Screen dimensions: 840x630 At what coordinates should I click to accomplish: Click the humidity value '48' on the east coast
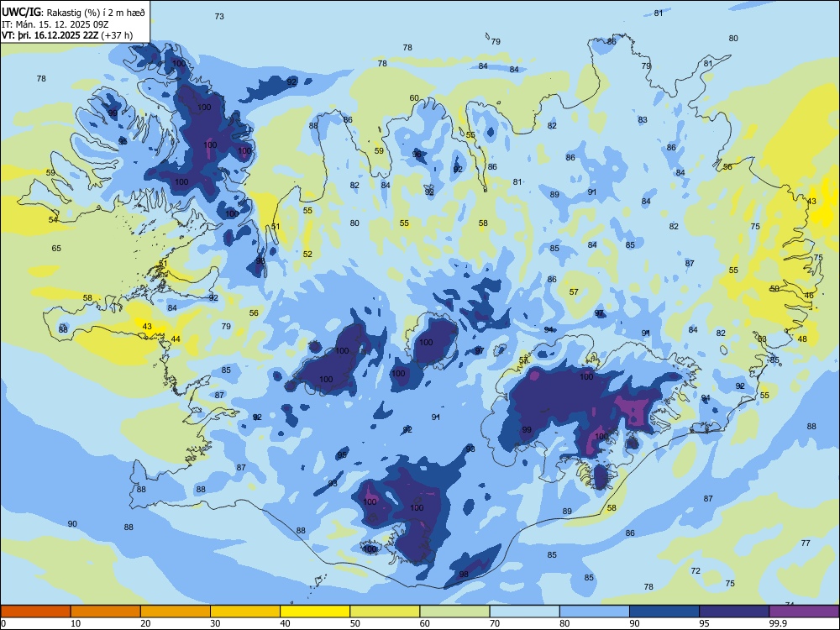click(x=802, y=339)
